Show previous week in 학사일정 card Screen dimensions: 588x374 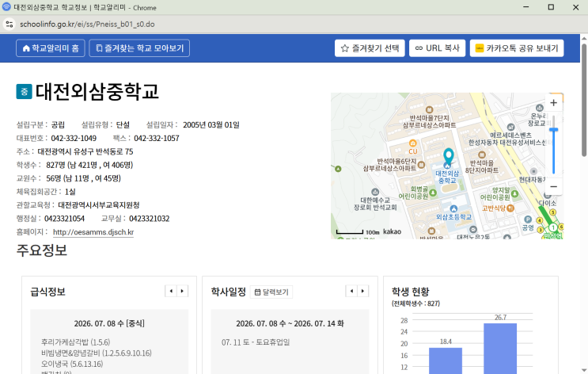pyautogui.click(x=351, y=291)
